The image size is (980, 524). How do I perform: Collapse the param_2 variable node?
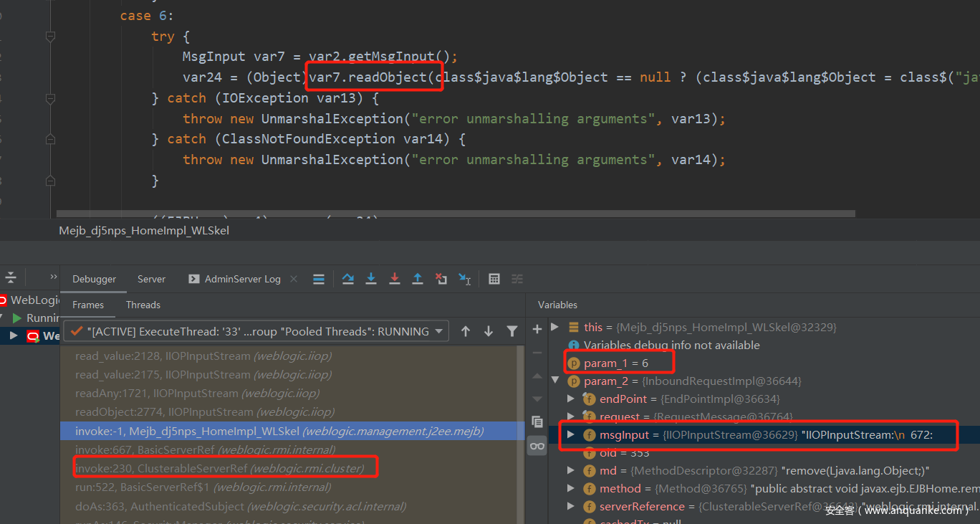(x=555, y=381)
